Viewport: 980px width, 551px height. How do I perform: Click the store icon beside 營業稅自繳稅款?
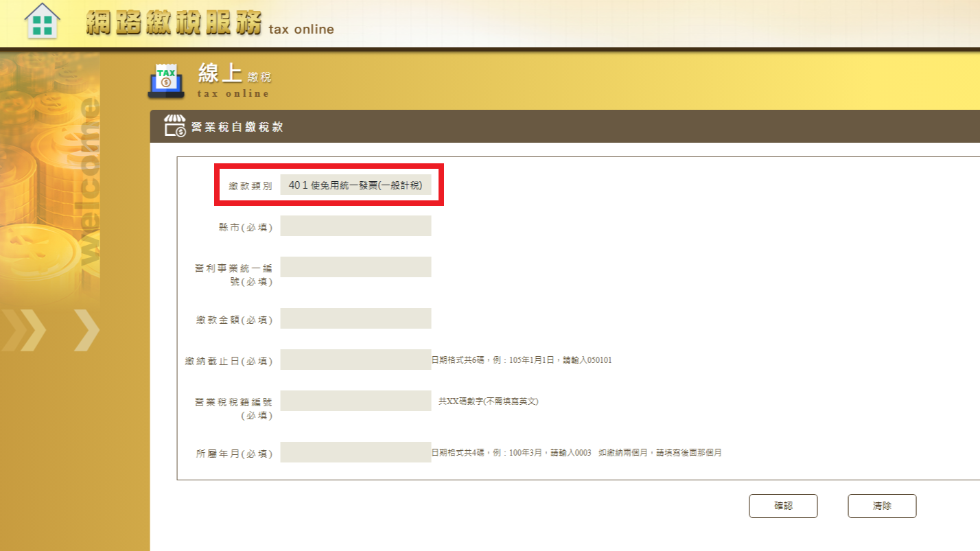(x=174, y=126)
